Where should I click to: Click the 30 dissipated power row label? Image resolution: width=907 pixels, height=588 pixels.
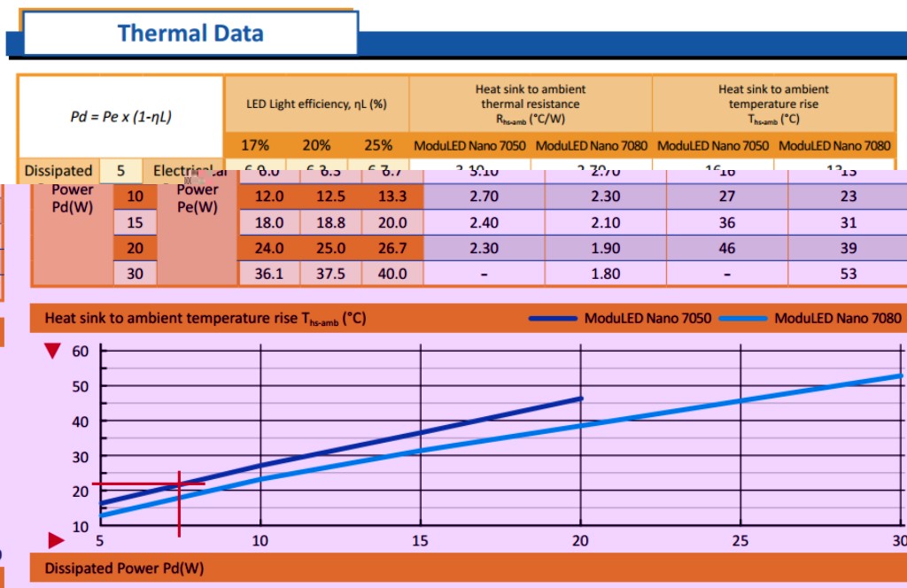coord(135,274)
